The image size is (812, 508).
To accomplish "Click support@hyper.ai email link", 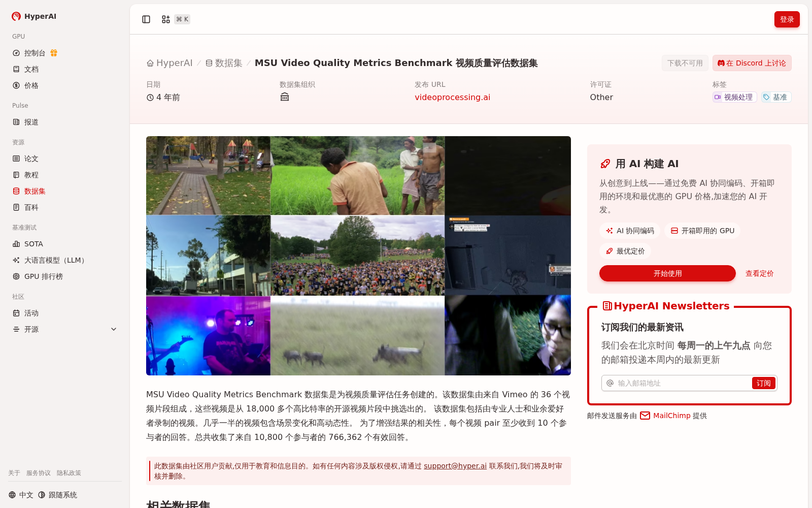I will coord(455,466).
